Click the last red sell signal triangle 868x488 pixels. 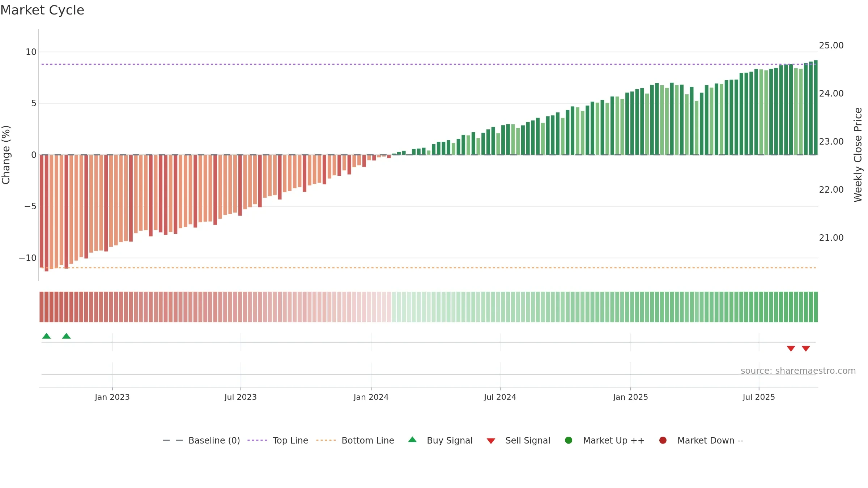(x=806, y=348)
